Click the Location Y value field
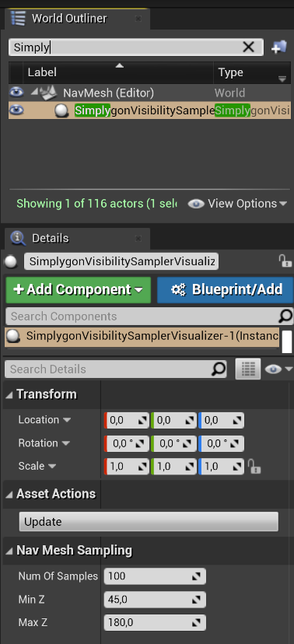The width and height of the screenshot is (294, 644). [174, 420]
